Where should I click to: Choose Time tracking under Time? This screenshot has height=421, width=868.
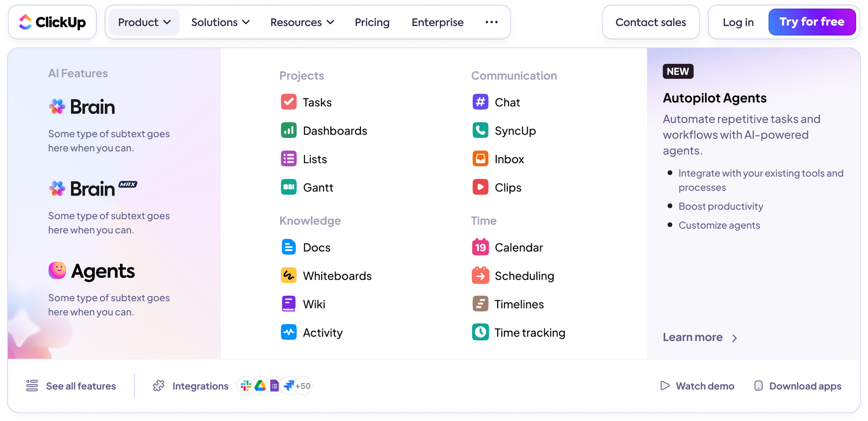pos(519,332)
